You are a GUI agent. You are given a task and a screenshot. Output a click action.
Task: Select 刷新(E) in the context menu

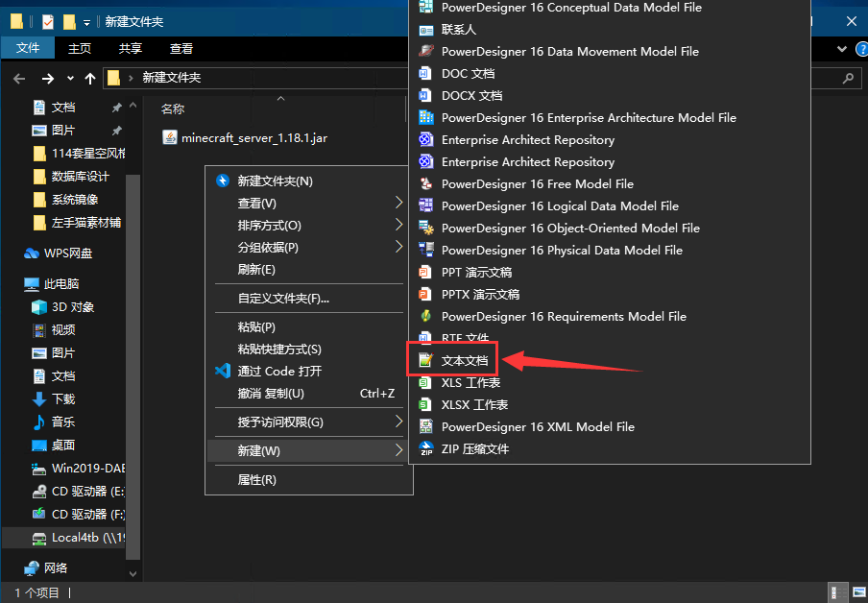309,270
